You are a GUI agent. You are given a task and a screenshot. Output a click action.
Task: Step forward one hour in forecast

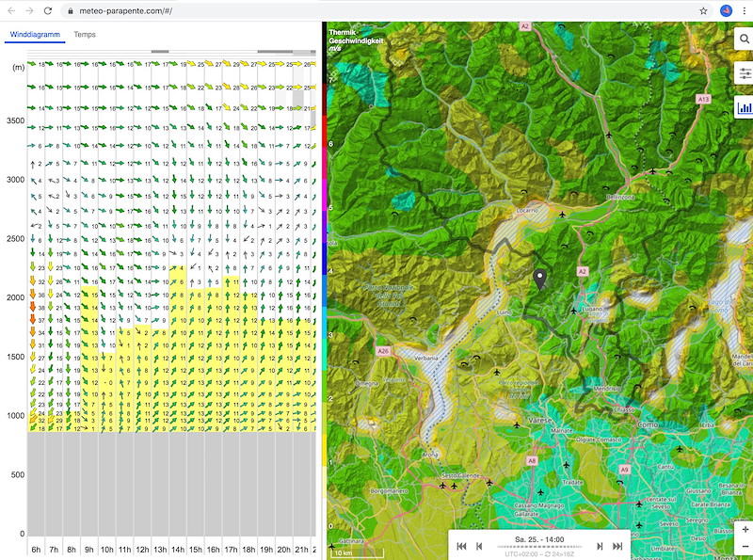600,546
